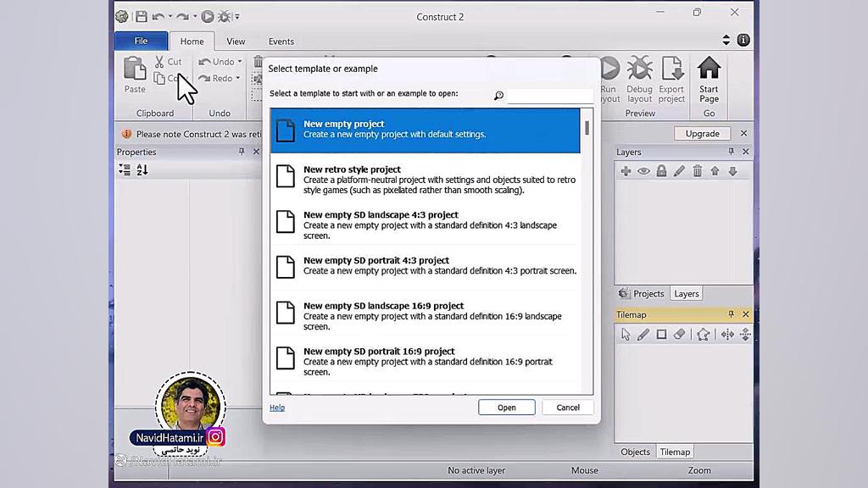Click the Cut scissors button

point(169,61)
